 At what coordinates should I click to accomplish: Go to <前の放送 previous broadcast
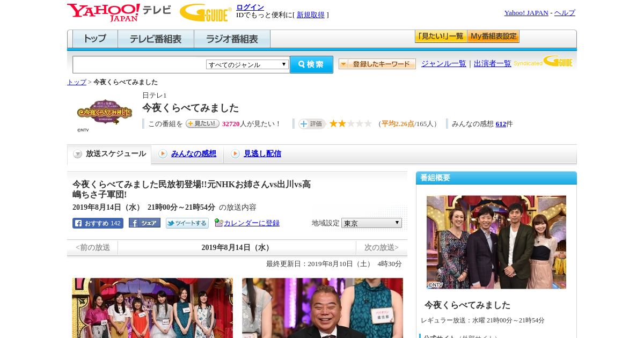click(93, 248)
